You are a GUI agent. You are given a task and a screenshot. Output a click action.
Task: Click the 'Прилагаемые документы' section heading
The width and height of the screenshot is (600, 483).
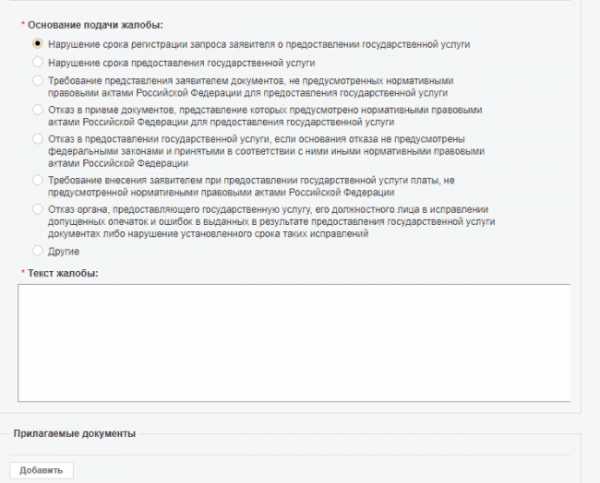pyautogui.click(x=75, y=434)
